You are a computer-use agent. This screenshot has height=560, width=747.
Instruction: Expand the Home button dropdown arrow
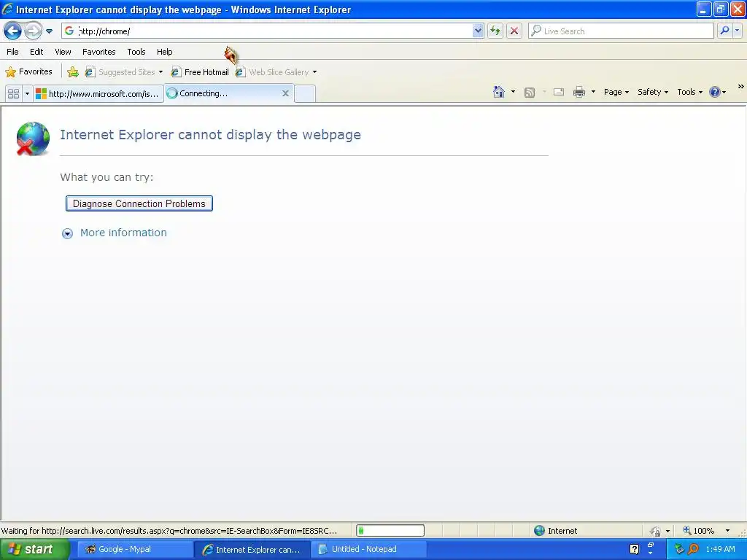pos(513,92)
